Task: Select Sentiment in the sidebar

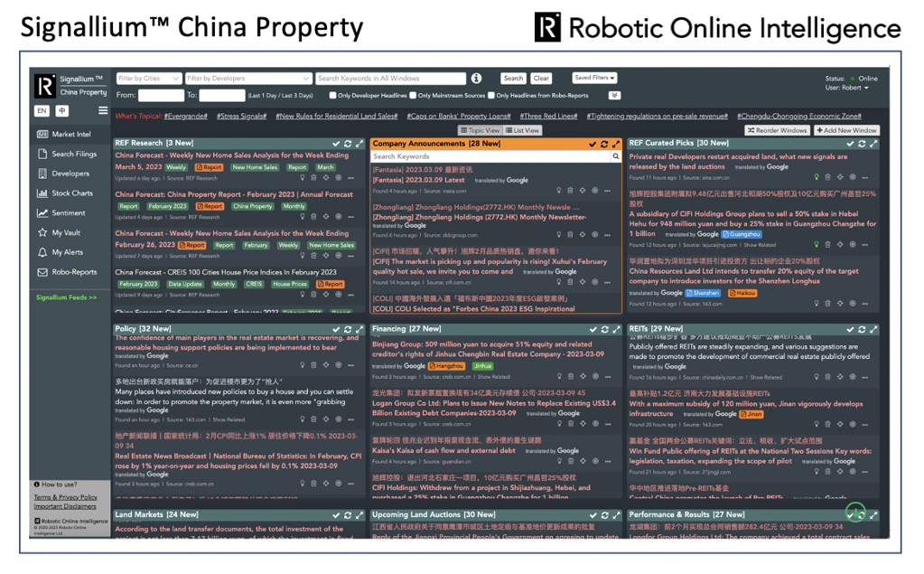Action: tap(61, 213)
